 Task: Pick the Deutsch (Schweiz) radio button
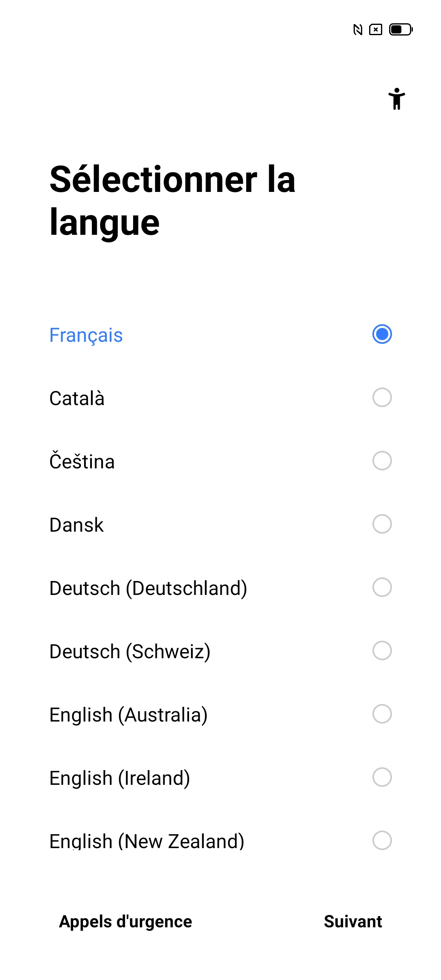click(382, 651)
